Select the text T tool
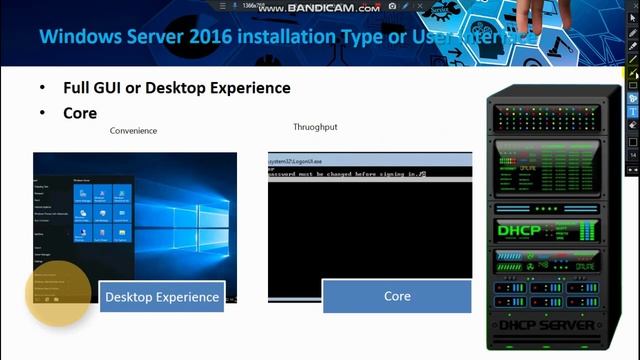Viewport: 640px width, 360px height. (633, 112)
